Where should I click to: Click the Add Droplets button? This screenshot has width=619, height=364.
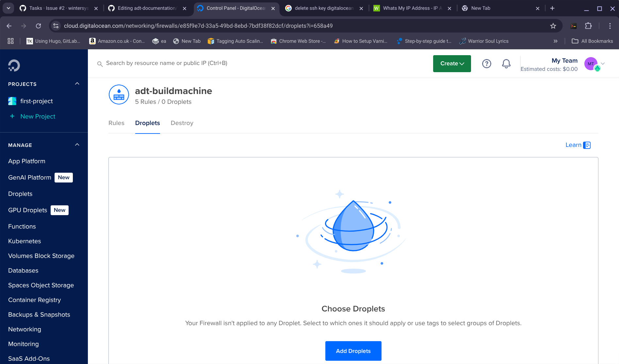click(x=353, y=351)
